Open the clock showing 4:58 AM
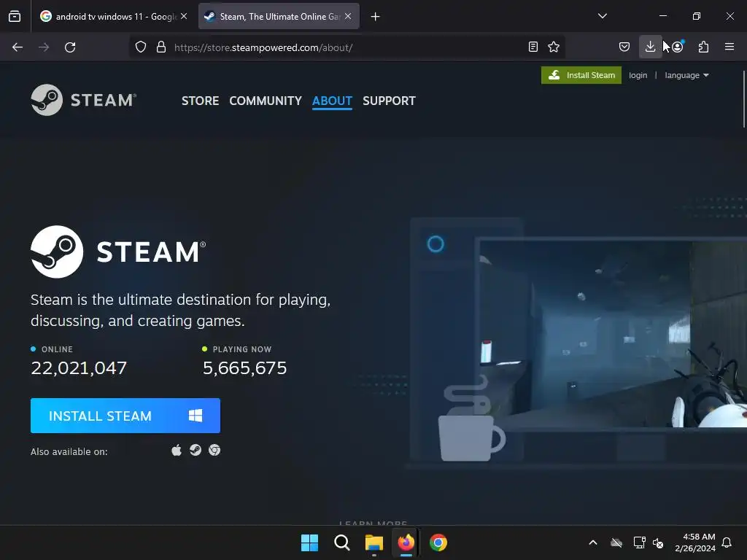 [x=695, y=542]
